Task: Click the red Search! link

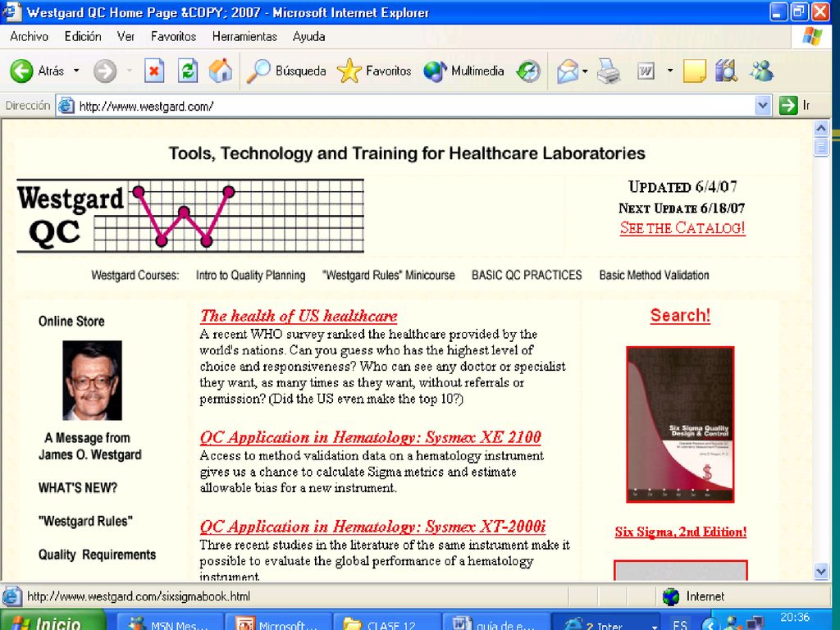Action: tap(680, 315)
